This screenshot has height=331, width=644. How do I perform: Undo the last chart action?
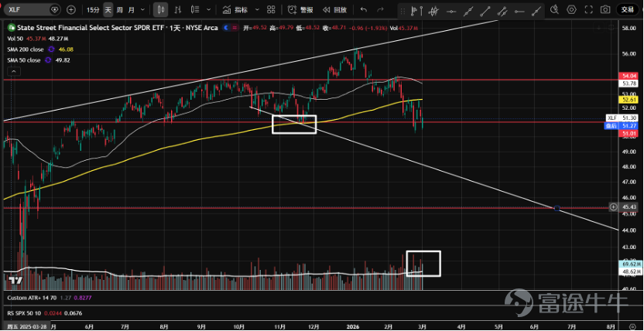point(364,9)
